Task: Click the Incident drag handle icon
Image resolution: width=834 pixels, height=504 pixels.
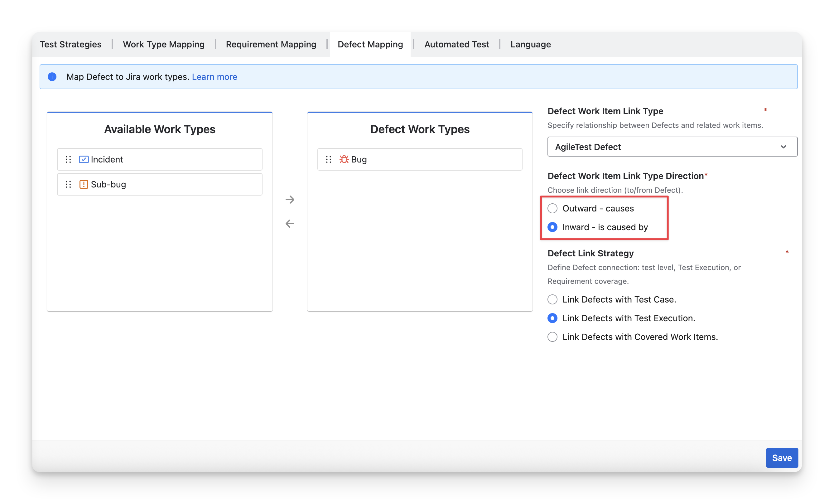Action: [68, 159]
